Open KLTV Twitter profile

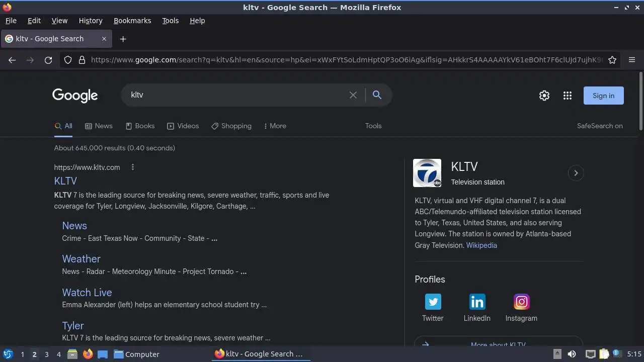tap(433, 308)
